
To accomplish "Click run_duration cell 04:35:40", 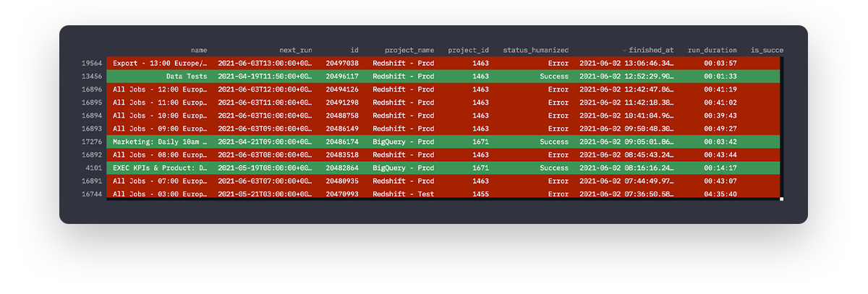I will coord(720,194).
